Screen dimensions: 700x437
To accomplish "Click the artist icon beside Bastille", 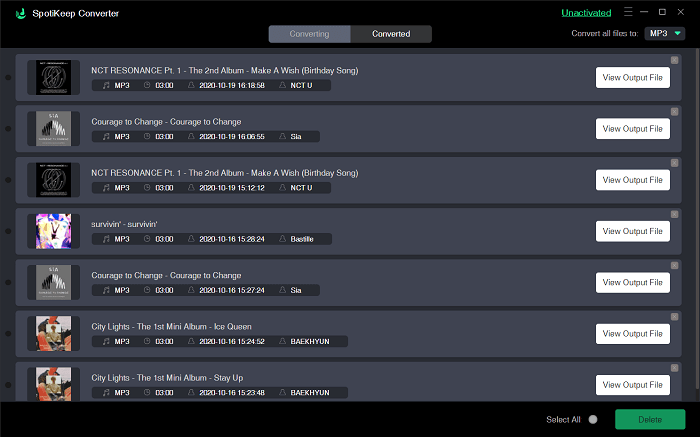I will click(x=282, y=239).
